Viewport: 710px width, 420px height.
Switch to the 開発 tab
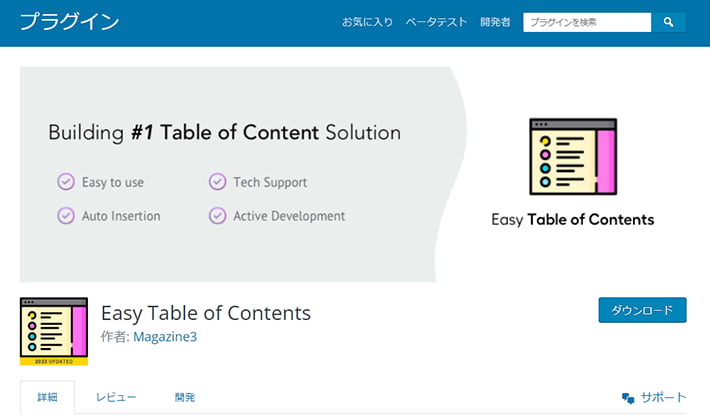(185, 397)
